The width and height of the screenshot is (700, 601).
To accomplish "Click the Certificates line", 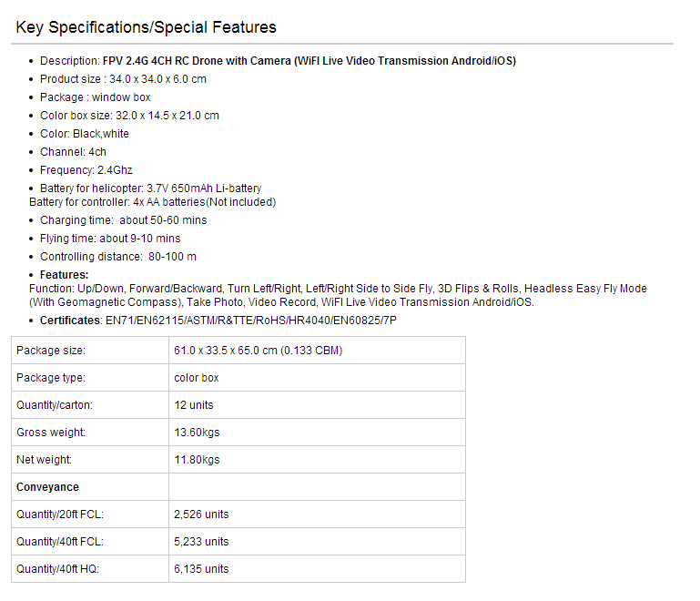I will 218,321.
